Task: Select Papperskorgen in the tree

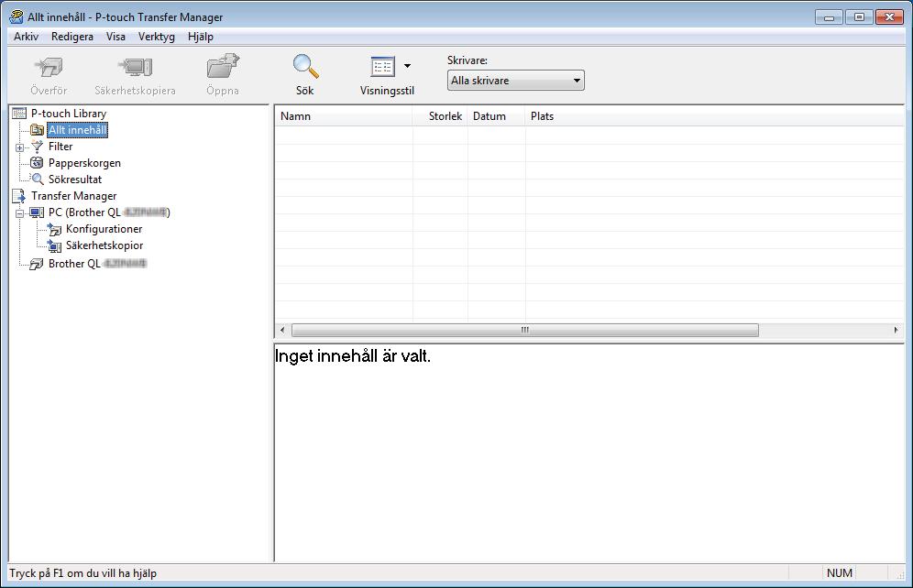Action: [x=84, y=163]
